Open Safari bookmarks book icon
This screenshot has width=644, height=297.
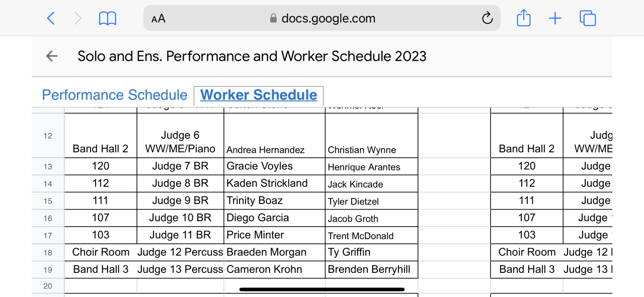coord(108,19)
